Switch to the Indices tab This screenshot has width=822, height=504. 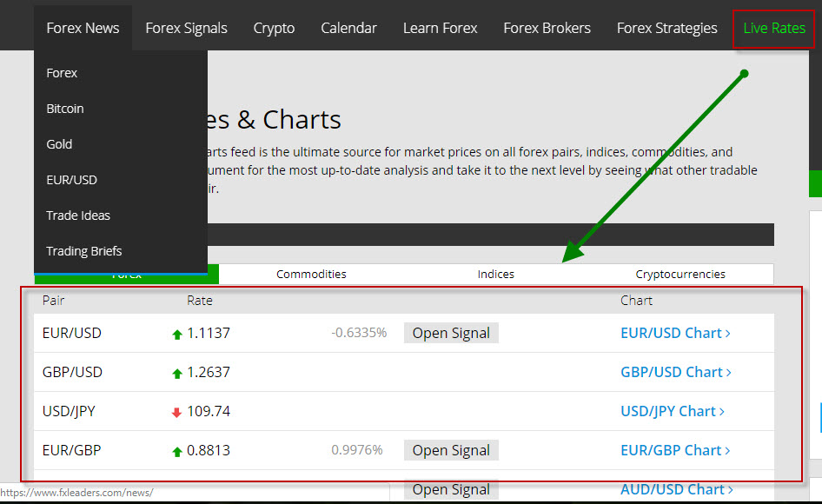click(x=495, y=274)
